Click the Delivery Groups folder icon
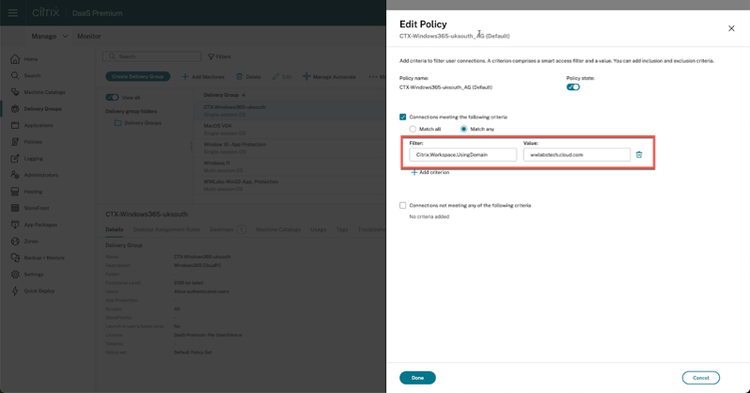Image resolution: width=750 pixels, height=393 pixels. click(118, 123)
